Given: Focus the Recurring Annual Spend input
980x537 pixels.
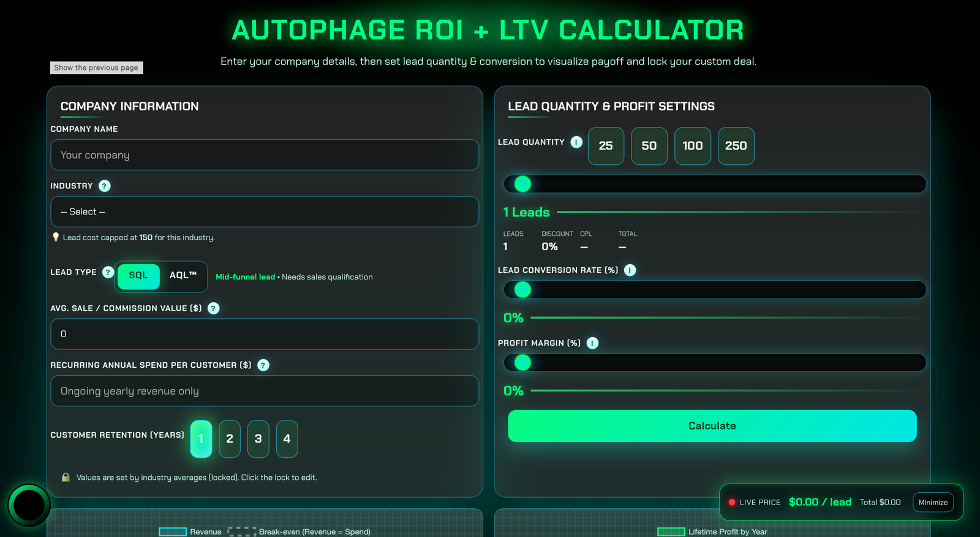Looking at the screenshot, I should pyautogui.click(x=265, y=391).
